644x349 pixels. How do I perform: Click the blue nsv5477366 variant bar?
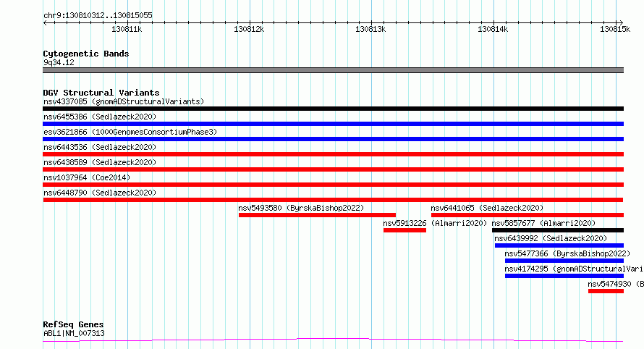[564, 261]
